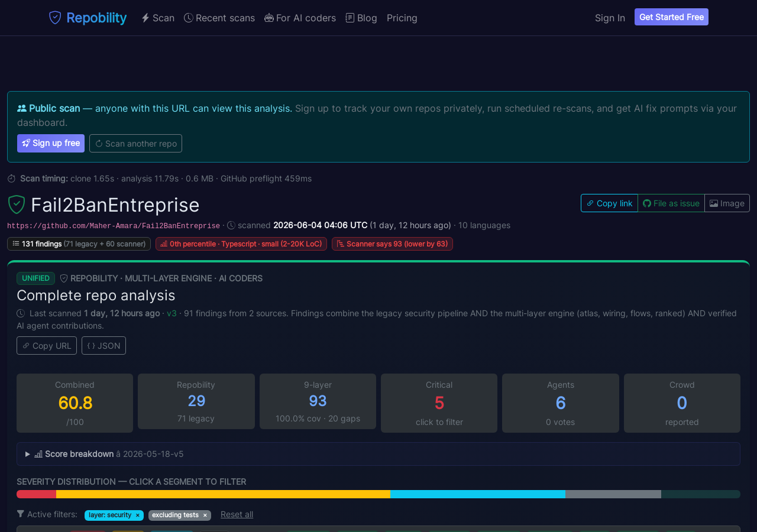The height and width of the screenshot is (532, 757).
Task: Click Scanner says 93 badge
Action: [392, 244]
